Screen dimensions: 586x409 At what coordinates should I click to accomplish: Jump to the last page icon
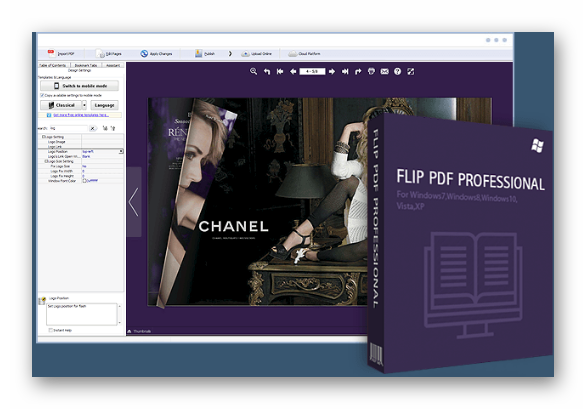click(x=345, y=71)
